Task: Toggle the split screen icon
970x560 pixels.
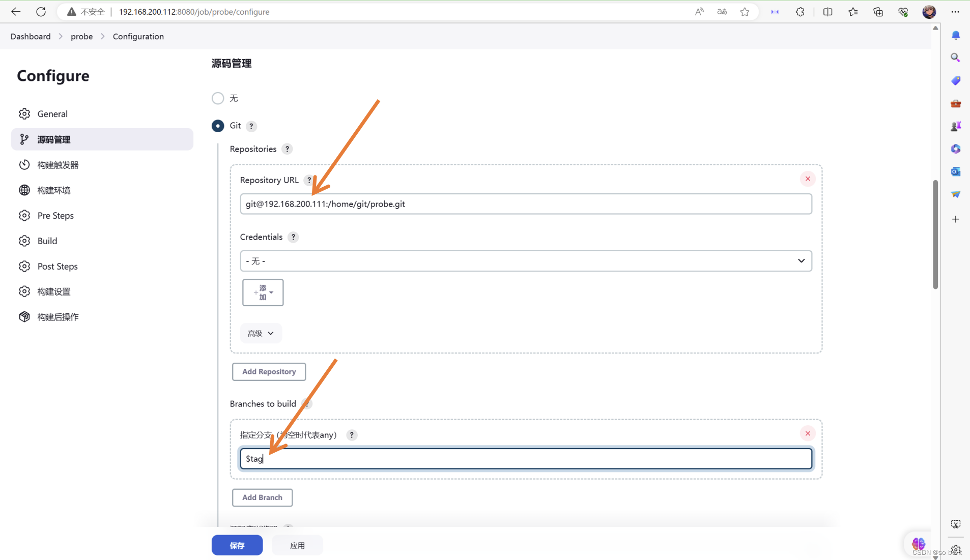Action: 828,12
